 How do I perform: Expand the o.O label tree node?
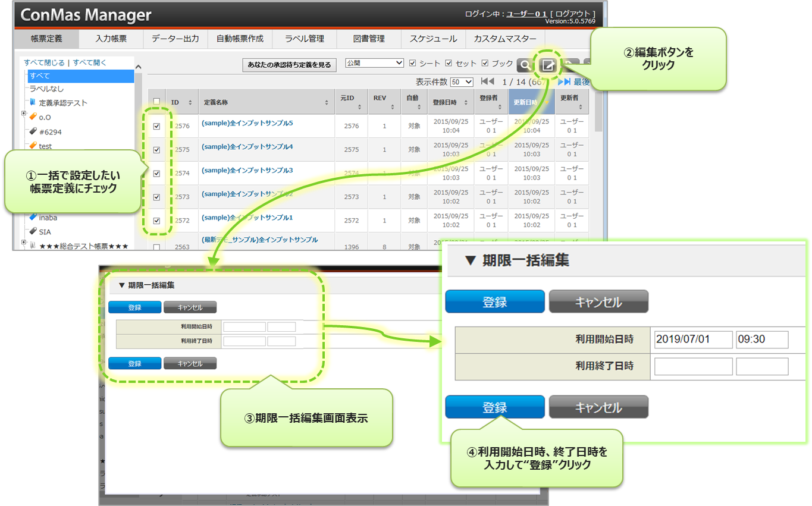point(24,114)
